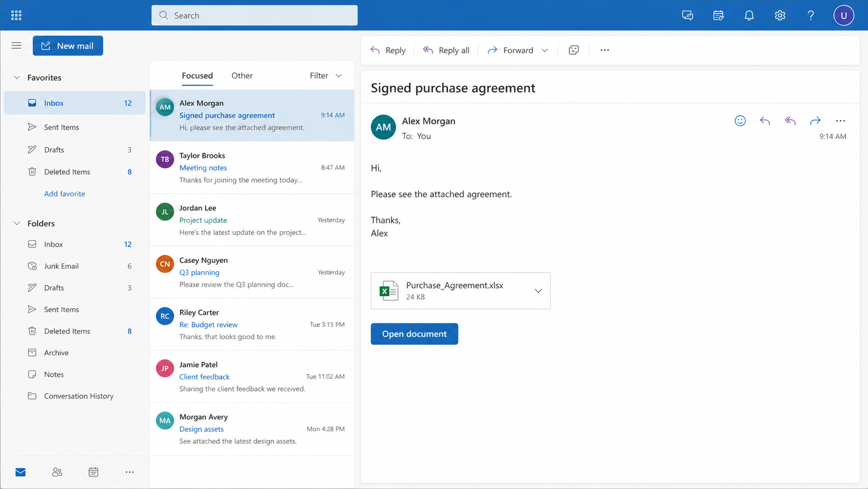This screenshot has height=489, width=868.
Task: Select the Focused tab
Action: point(197,75)
